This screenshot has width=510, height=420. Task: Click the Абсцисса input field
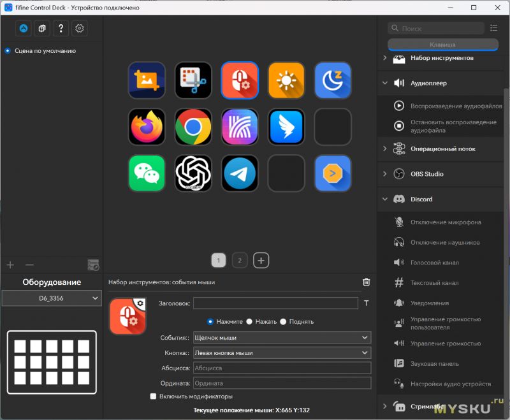[282, 368]
